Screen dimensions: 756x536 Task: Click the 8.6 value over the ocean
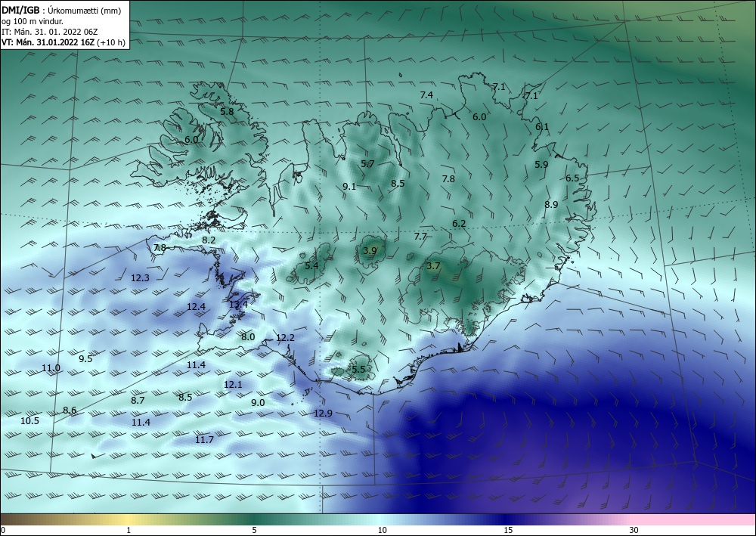pyautogui.click(x=70, y=411)
